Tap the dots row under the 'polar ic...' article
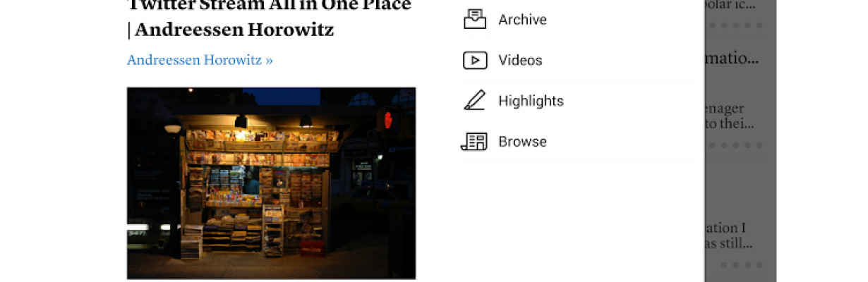The image size is (868, 282). (x=737, y=25)
